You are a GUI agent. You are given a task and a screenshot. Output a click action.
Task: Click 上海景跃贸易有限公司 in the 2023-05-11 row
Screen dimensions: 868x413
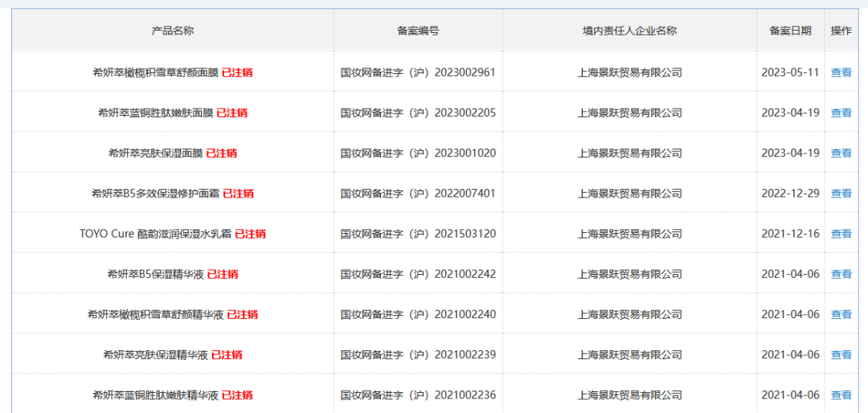pos(629,72)
